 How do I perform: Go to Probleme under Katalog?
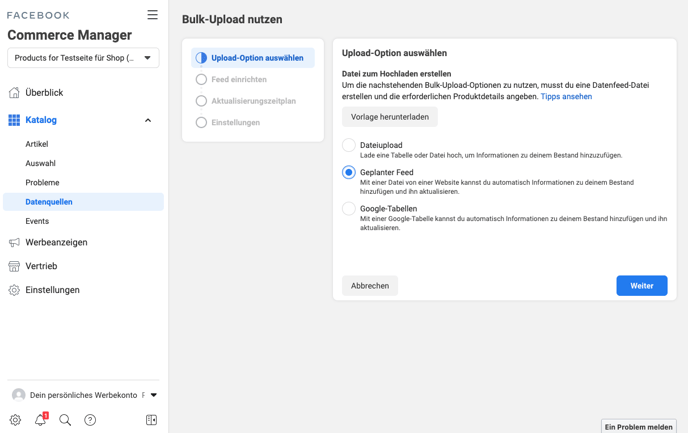pos(42,183)
